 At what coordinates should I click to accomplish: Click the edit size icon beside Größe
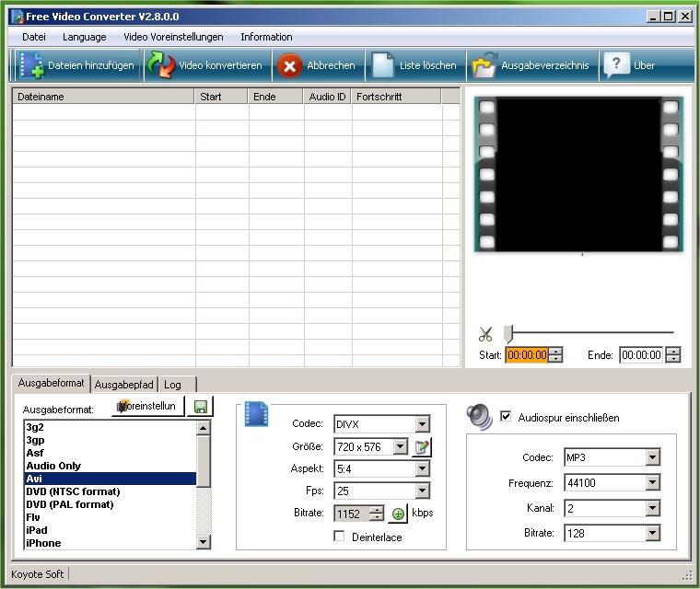coord(423,447)
